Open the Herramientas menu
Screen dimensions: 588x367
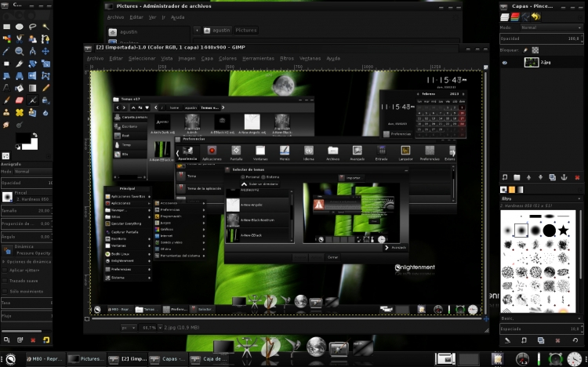258,59
